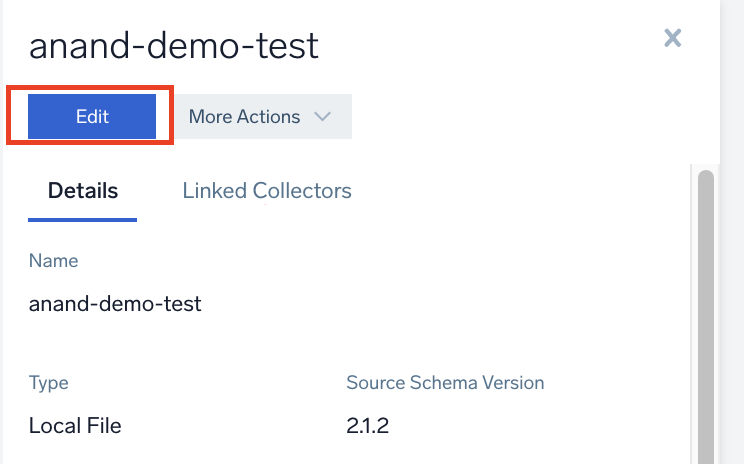Close the anand-demo-test details panel

click(x=673, y=39)
